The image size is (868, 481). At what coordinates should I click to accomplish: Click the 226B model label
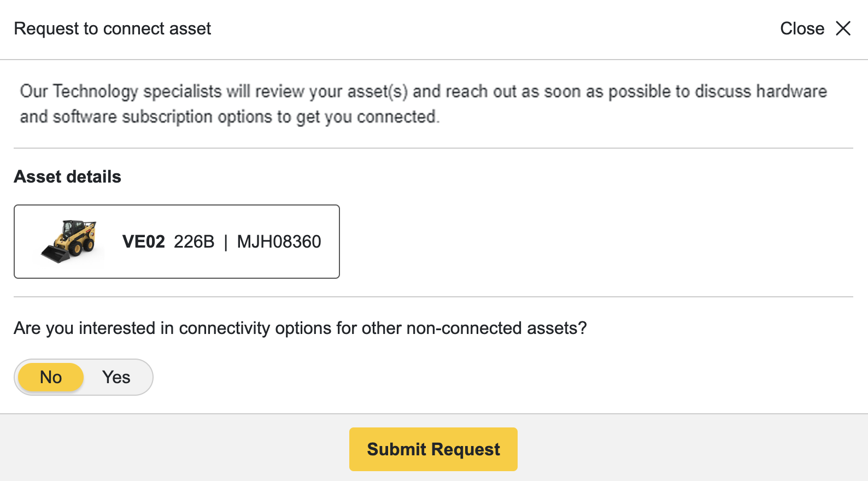click(x=194, y=242)
